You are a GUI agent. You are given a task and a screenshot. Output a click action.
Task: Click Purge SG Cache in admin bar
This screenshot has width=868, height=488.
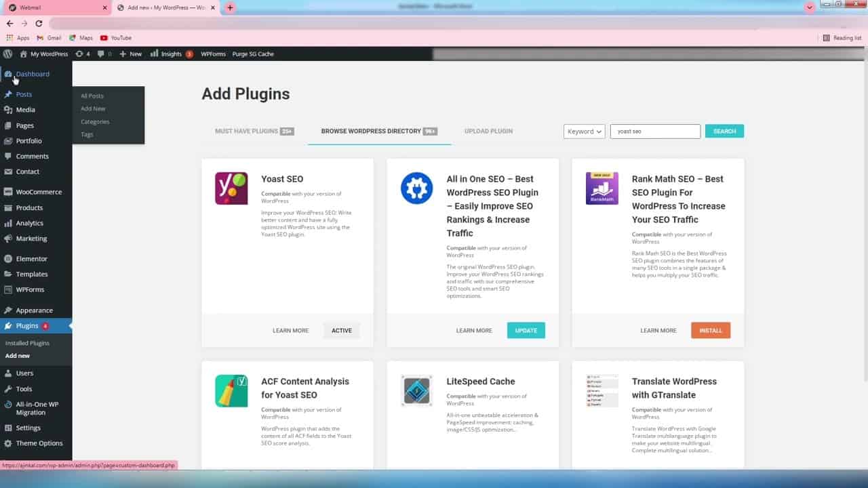253,54
